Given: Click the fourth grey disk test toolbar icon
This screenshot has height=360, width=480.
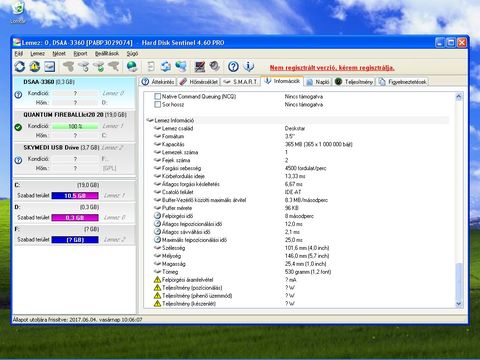Looking at the screenshot, I should pyautogui.click(x=114, y=67).
